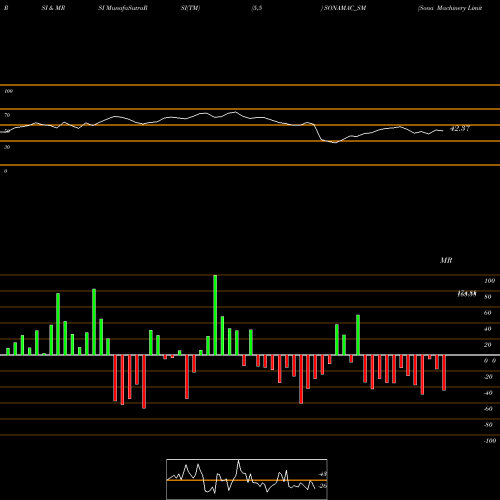
Task: Click the Sona Machinery Limited title text
Action: (x=450, y=8)
